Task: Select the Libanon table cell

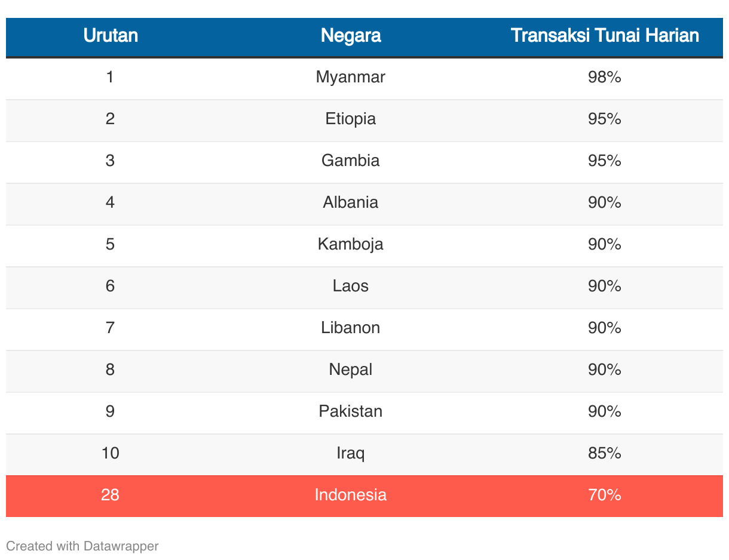Action: pyautogui.click(x=351, y=328)
